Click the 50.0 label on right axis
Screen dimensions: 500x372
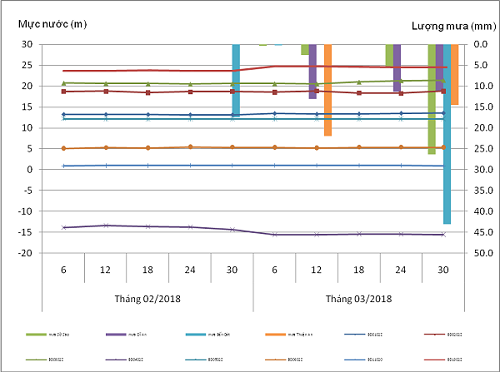tap(483, 253)
